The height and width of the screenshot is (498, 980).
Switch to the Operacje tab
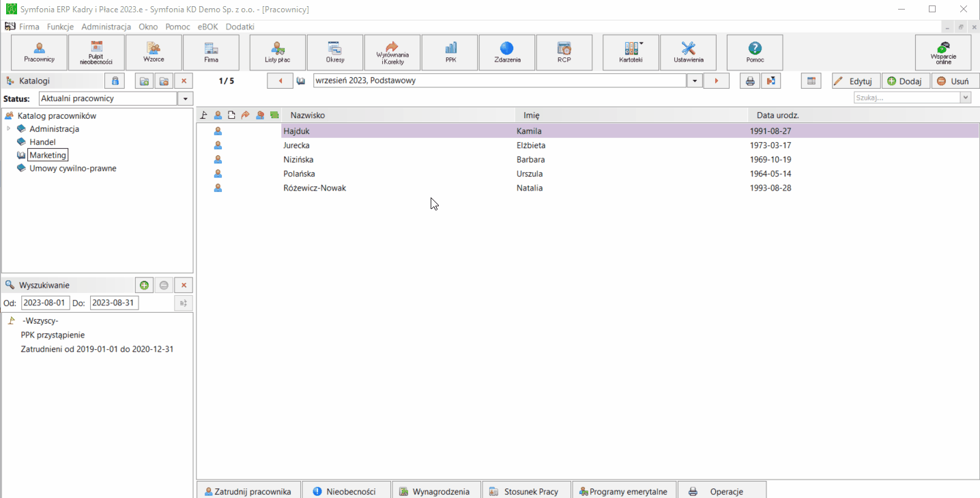pyautogui.click(x=722, y=490)
